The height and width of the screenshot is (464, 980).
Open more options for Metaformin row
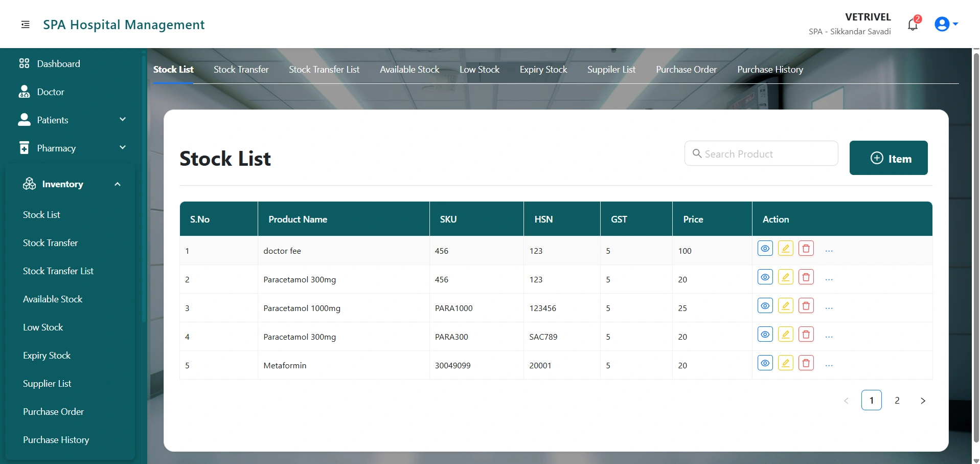pos(829,365)
